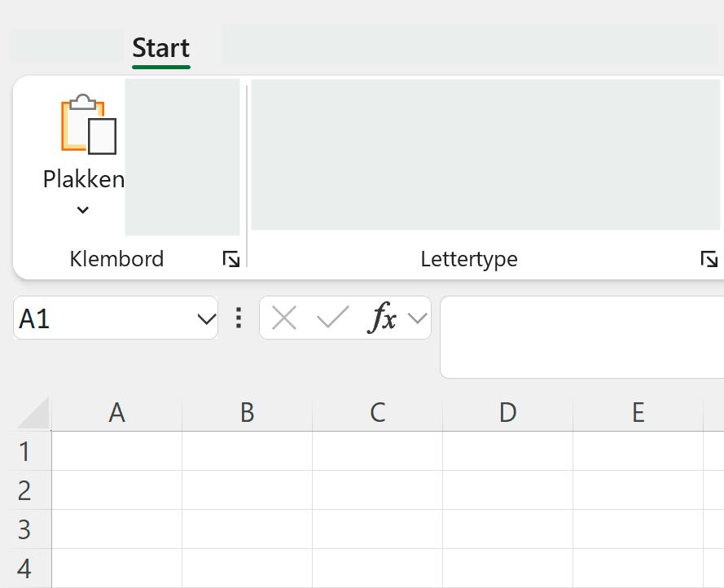The image size is (724, 588).
Task: Select row 1 header
Action: point(24,451)
